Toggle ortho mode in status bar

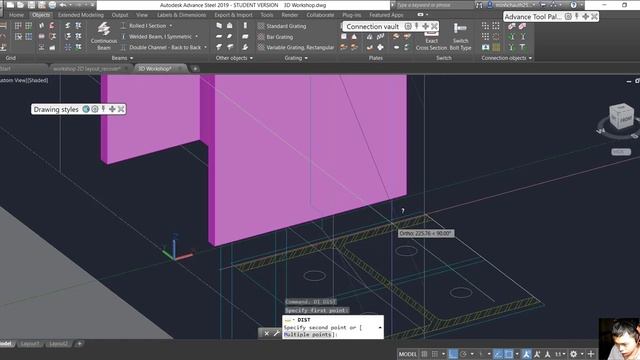(x=453, y=354)
